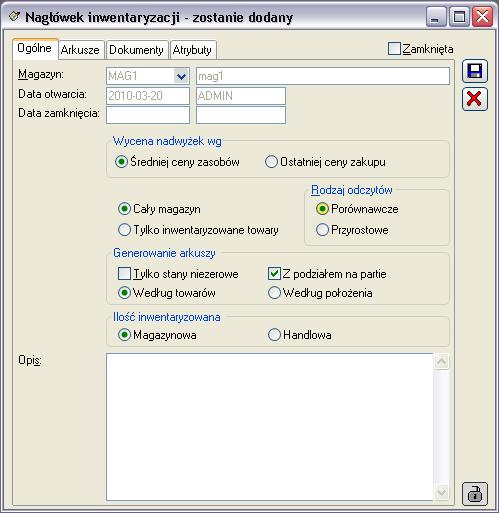This screenshot has height=513, width=499.
Task: Choose Handlowa quantity option
Action: (274, 335)
